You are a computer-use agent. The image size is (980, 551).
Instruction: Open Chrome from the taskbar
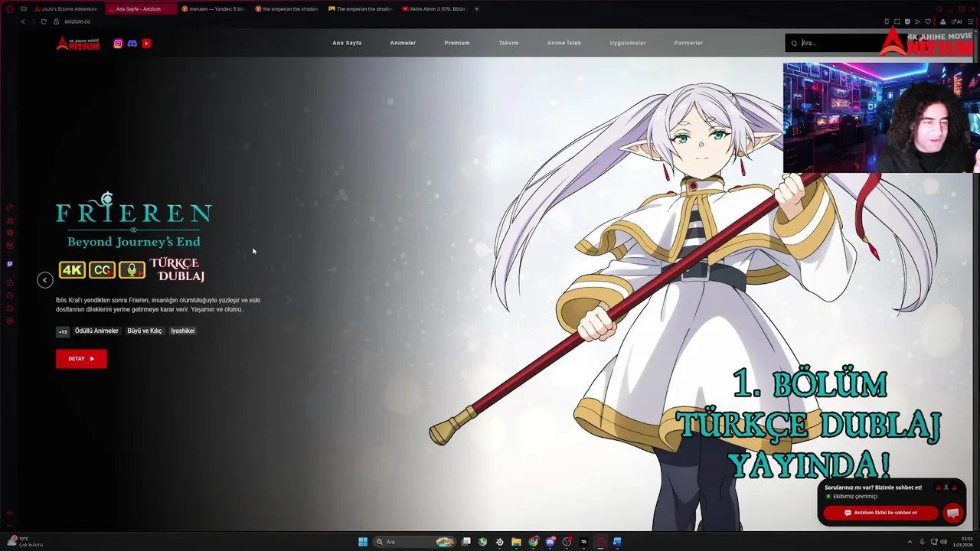tap(533, 542)
